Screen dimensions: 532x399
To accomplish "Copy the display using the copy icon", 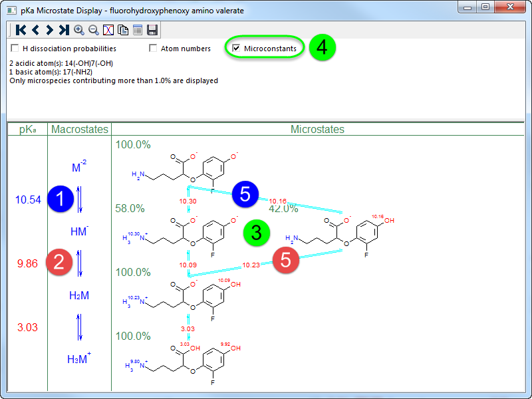I will tap(123, 30).
